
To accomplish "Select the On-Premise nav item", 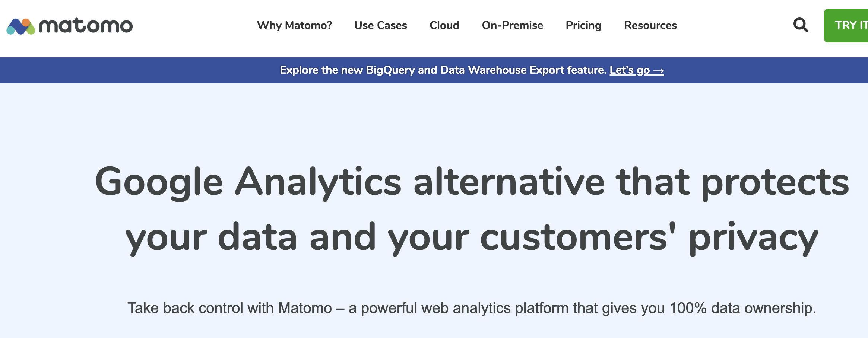I will (x=512, y=25).
